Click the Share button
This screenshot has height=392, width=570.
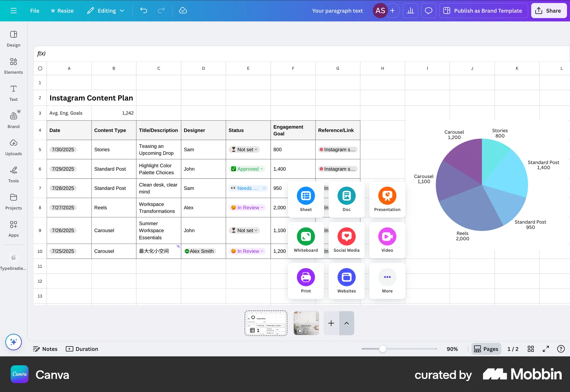click(x=549, y=11)
